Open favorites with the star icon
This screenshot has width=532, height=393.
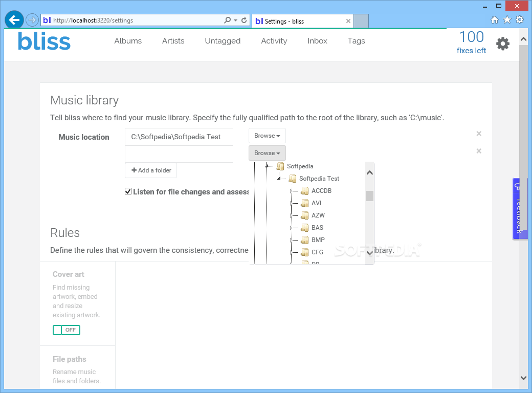(507, 19)
